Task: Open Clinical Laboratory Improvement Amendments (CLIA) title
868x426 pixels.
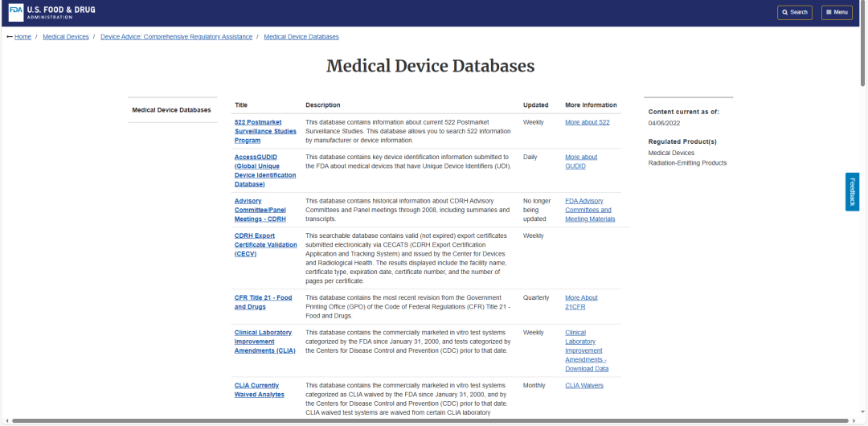Action: pyautogui.click(x=264, y=342)
